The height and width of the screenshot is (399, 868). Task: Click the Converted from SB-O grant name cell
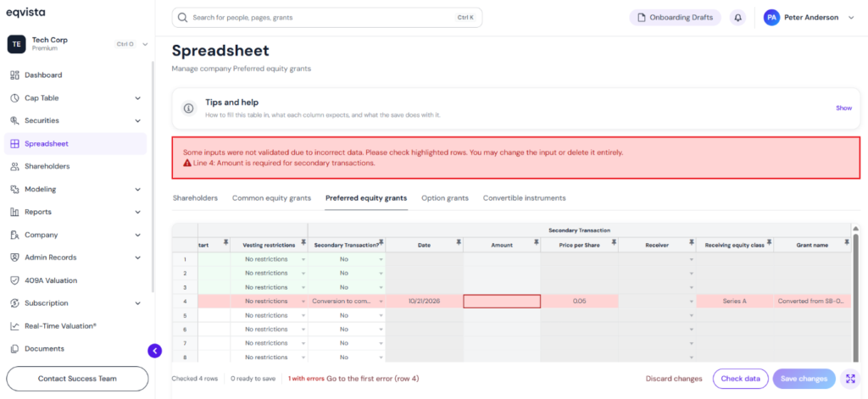812,301
